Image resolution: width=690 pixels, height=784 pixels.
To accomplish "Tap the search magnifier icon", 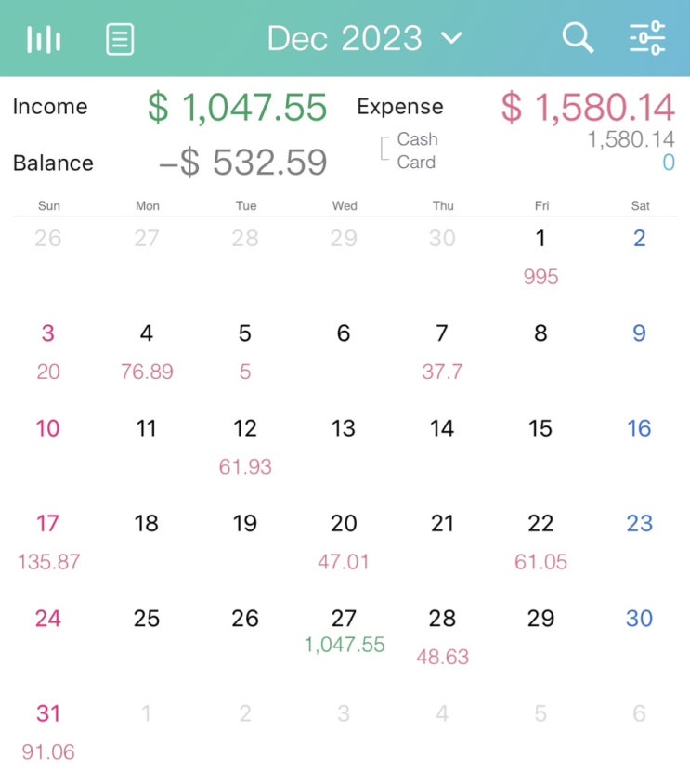I will 578,38.
